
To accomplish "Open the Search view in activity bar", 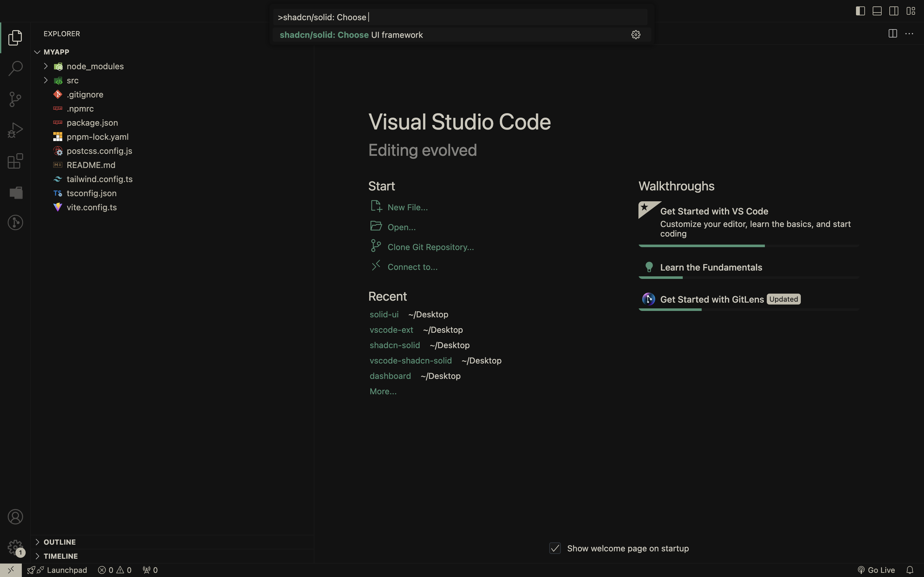I will pyautogui.click(x=15, y=68).
